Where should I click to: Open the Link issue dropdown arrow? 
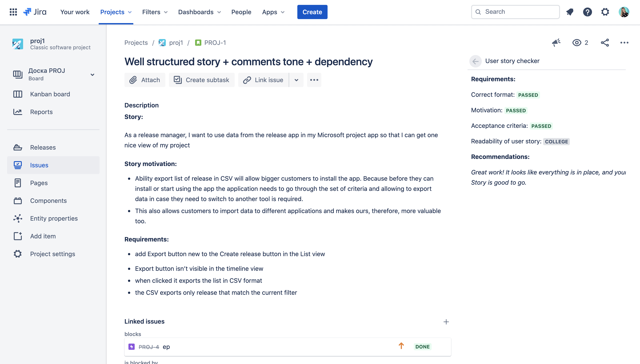pyautogui.click(x=296, y=80)
